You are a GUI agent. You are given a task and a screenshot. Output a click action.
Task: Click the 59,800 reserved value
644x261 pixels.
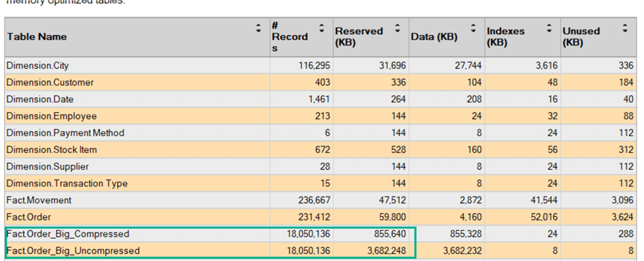(x=392, y=217)
